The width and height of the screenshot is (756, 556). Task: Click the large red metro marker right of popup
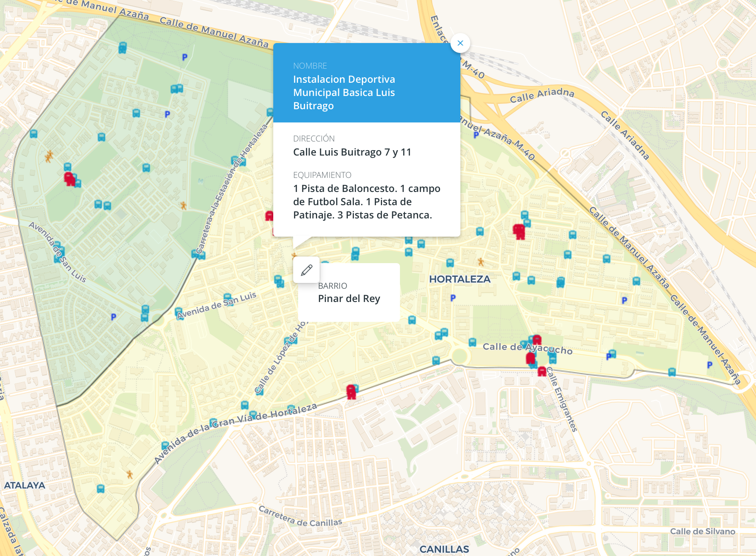519,231
